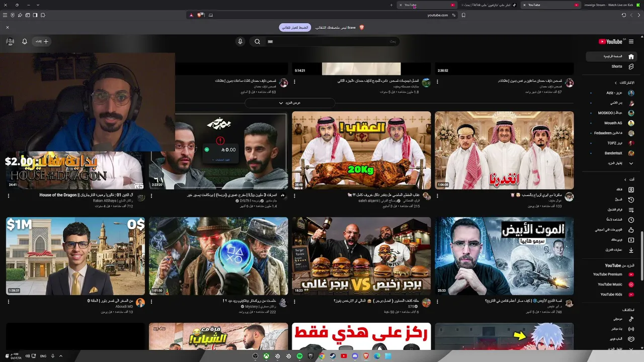
Task: Open the account avatar menu
Action: (10, 42)
